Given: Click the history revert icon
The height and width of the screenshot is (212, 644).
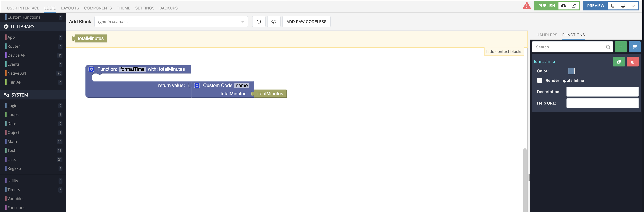Looking at the screenshot, I should click(259, 22).
